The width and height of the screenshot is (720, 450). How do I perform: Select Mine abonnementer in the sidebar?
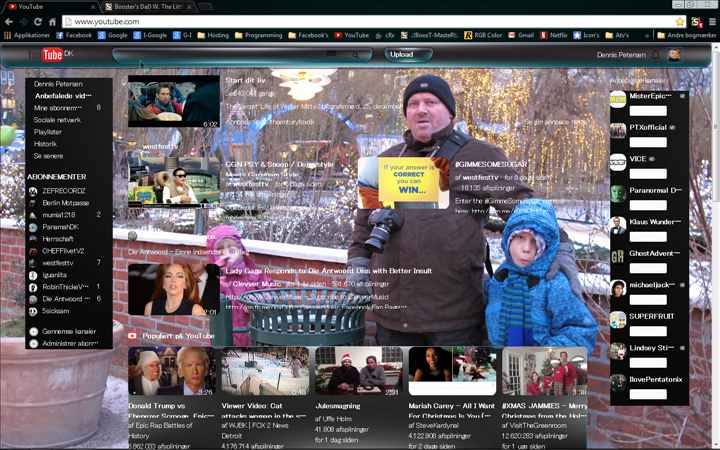coord(58,108)
